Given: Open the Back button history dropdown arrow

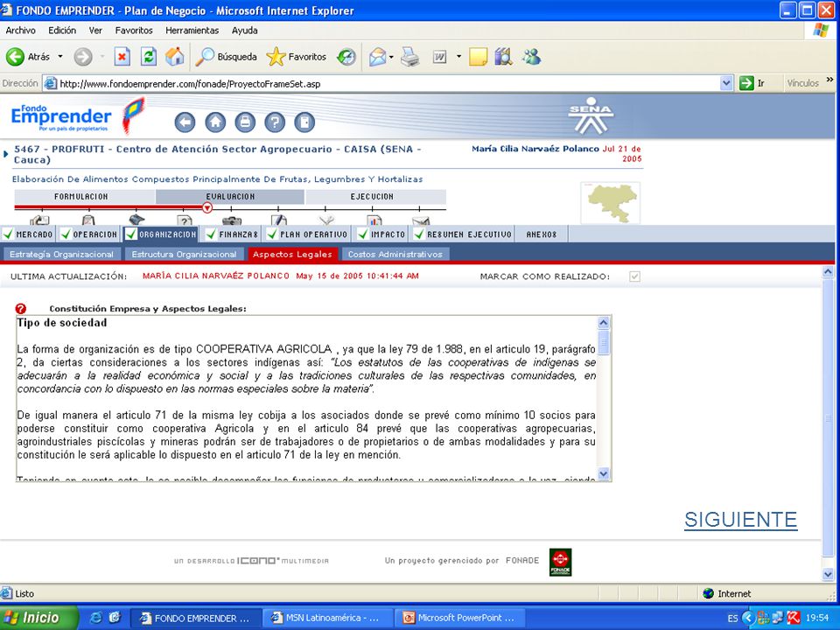Looking at the screenshot, I should pyautogui.click(x=60, y=56).
